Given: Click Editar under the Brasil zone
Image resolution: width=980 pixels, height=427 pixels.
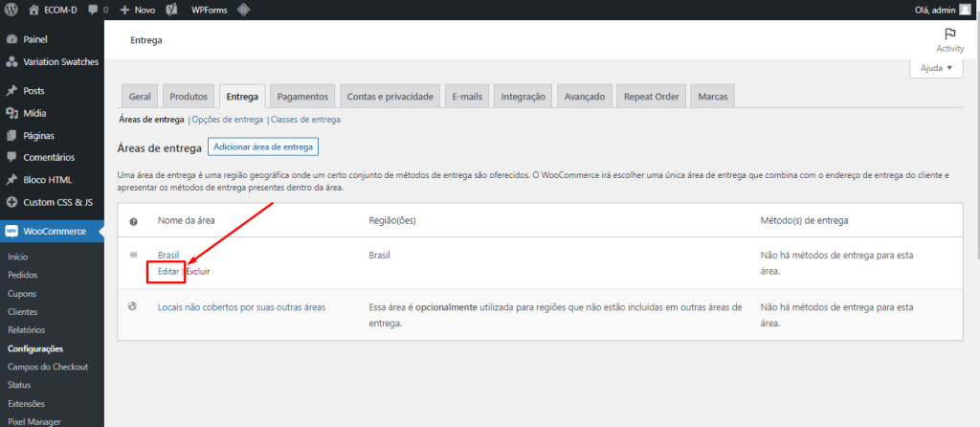Looking at the screenshot, I should pos(168,272).
